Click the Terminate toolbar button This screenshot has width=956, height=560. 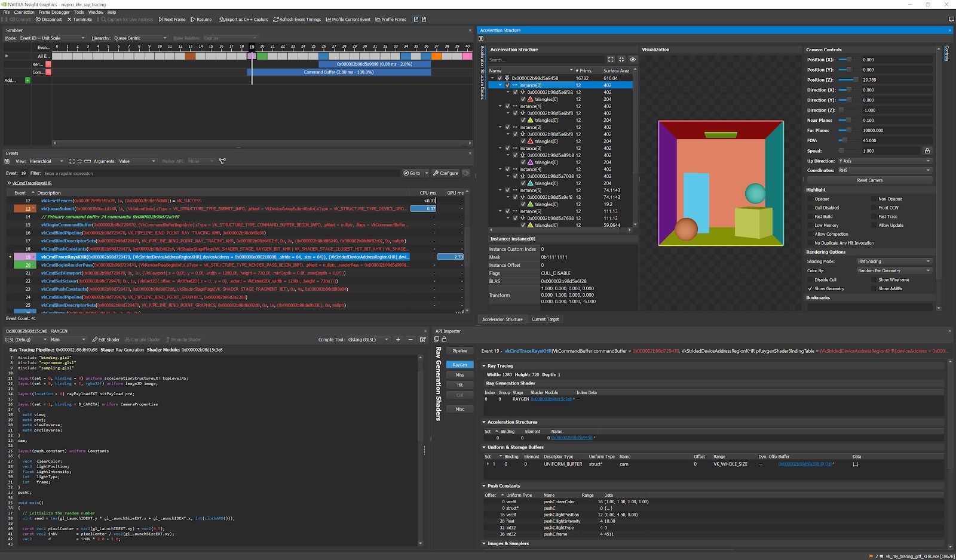click(x=79, y=19)
